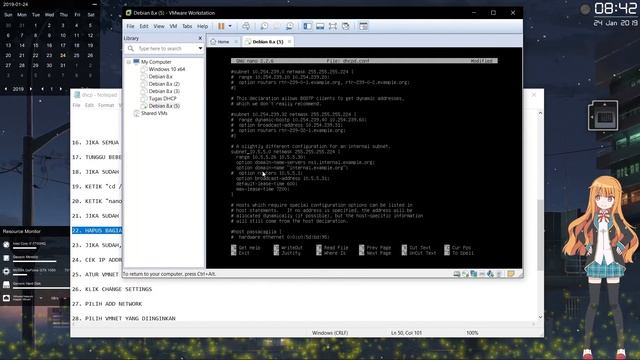The width and height of the screenshot is (640, 360).
Task: Click the message log icon in status bar
Action: [x=511, y=274]
